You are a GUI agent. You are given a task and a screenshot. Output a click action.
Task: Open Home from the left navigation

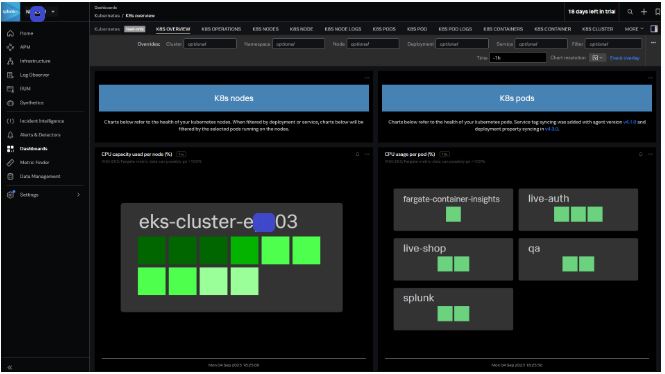click(x=26, y=33)
